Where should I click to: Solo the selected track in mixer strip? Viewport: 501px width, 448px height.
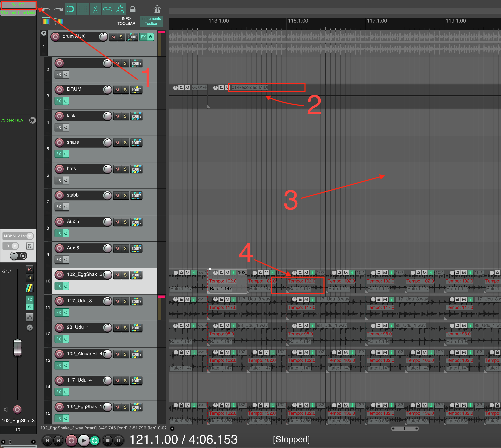pyautogui.click(x=30, y=278)
